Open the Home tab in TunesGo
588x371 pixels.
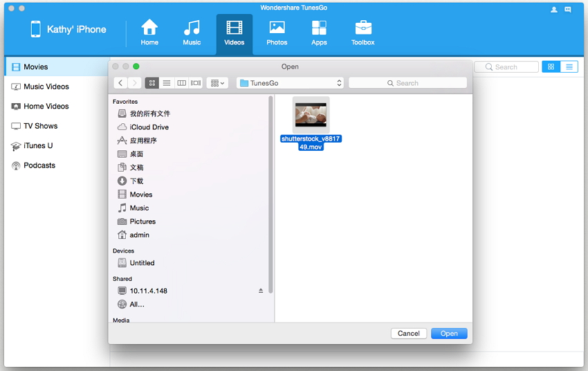pyautogui.click(x=149, y=33)
